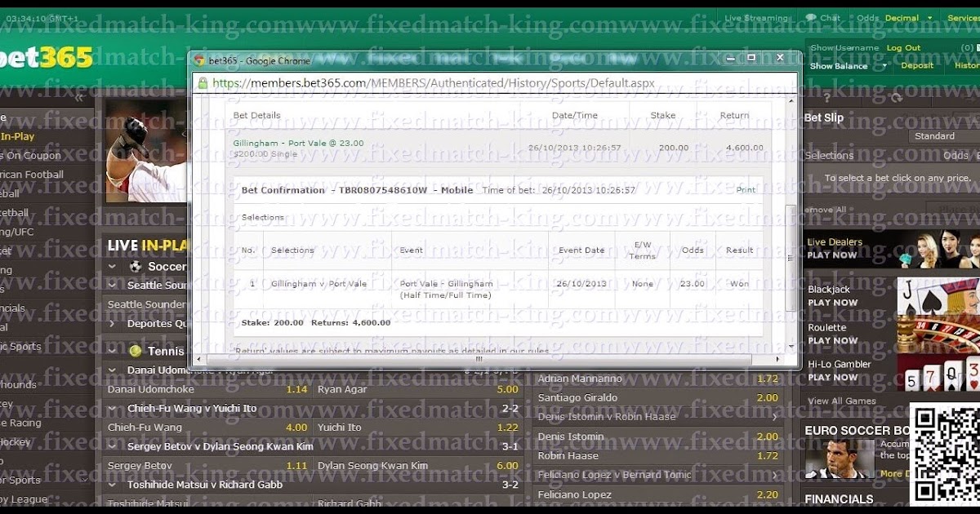This screenshot has width=980, height=514.
Task: Click the scroll-up arrow of the popup scrollbar
Action: pos(790,100)
